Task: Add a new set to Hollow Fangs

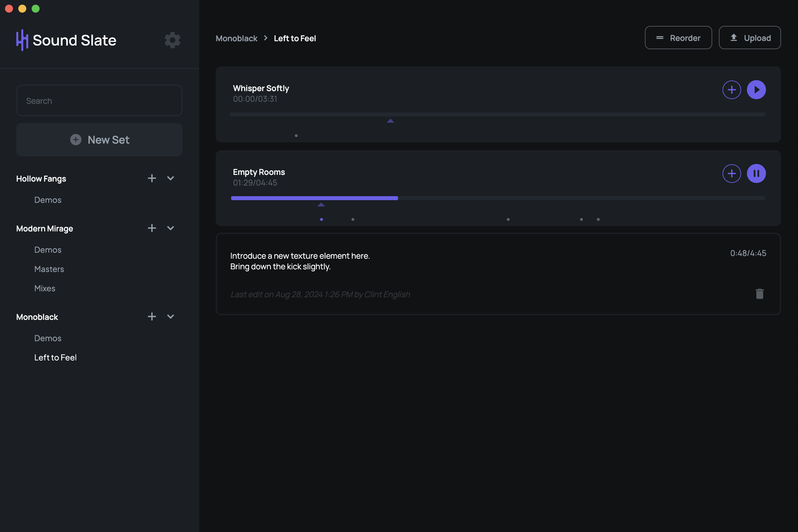Action: 152,178
